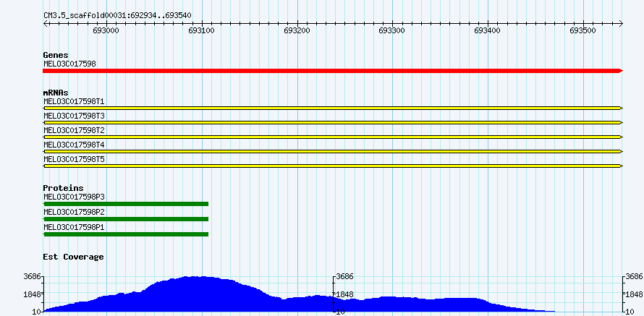Click the Genes track heading

pyautogui.click(x=55, y=55)
